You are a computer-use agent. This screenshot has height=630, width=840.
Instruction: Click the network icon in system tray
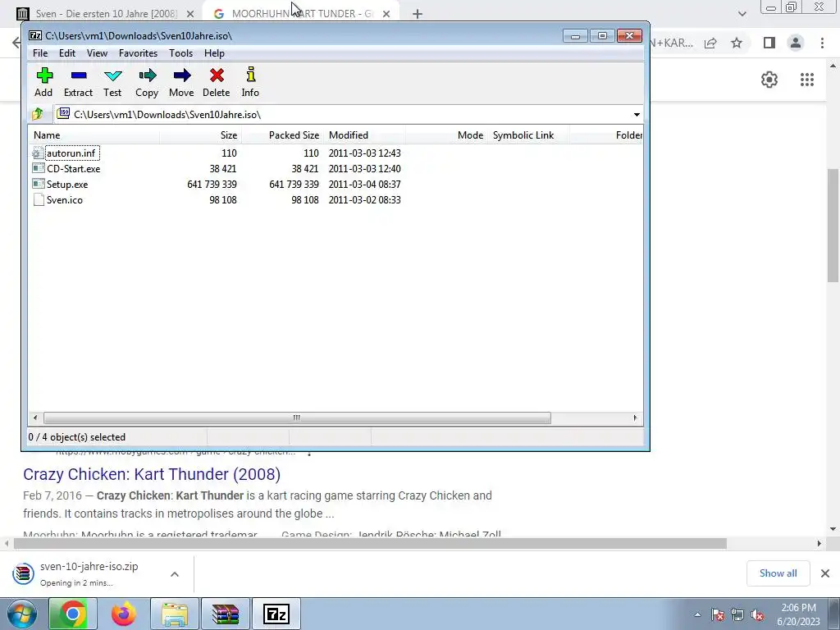coord(737,614)
